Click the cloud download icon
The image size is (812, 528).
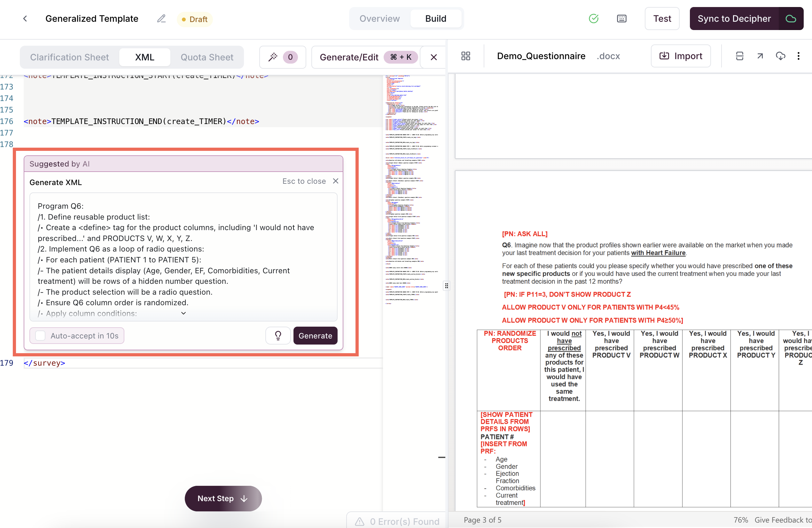coord(780,56)
